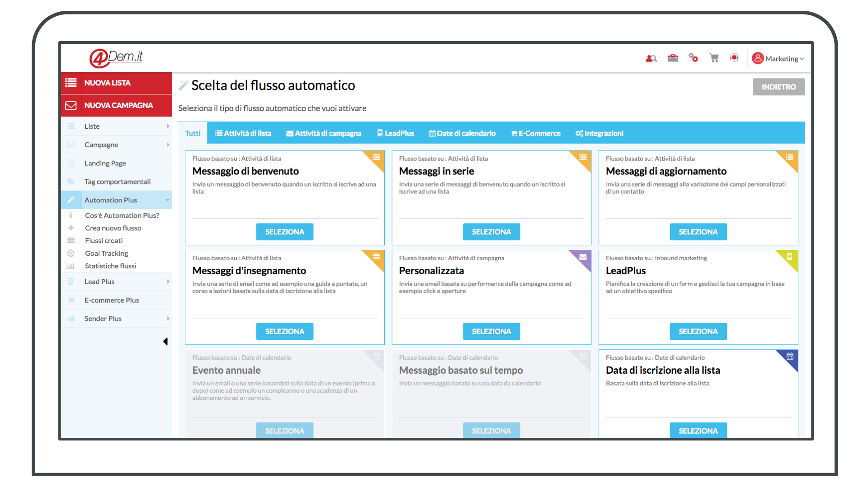Viewport: 868px width, 488px height.
Task: Click the briefcase icon in the header
Action: tap(672, 58)
